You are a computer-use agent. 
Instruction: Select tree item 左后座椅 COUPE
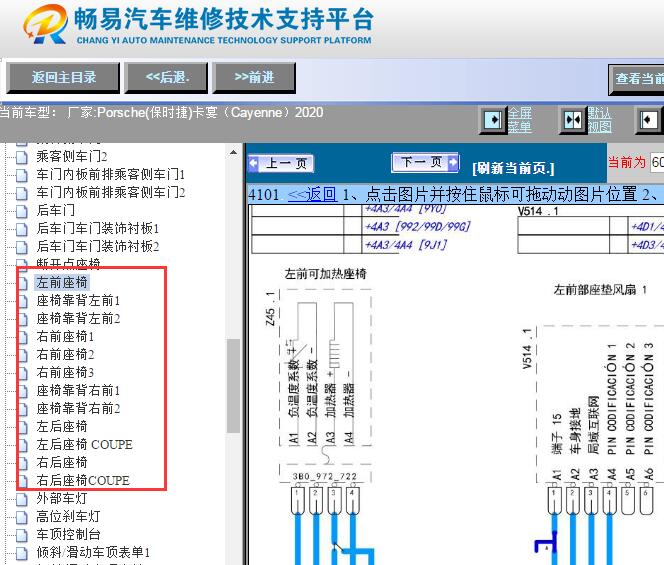tap(84, 444)
